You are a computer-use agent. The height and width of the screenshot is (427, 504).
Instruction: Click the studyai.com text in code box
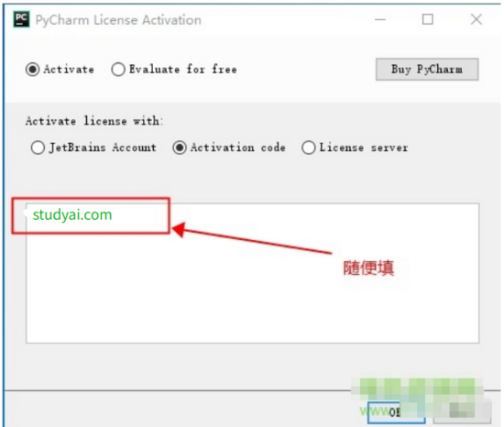(x=72, y=215)
